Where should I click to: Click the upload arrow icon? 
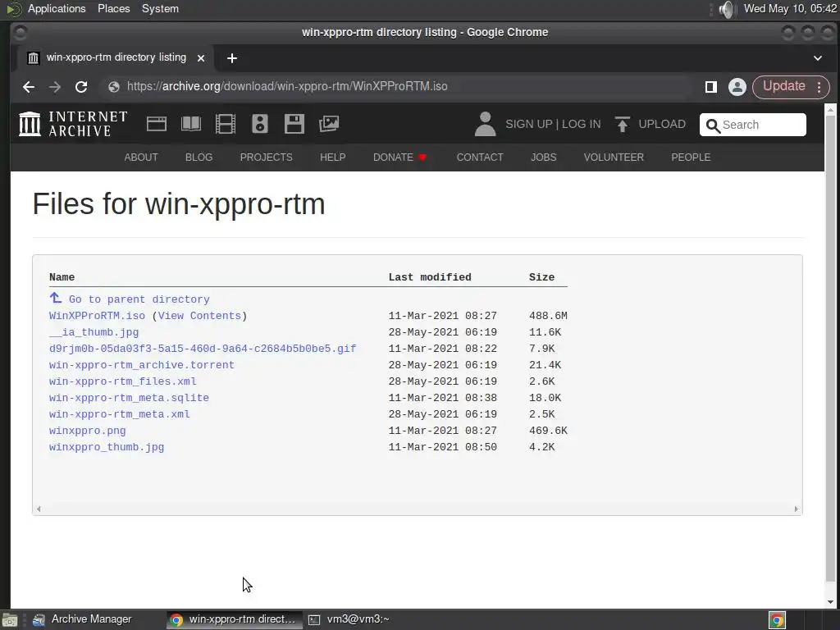click(x=622, y=125)
